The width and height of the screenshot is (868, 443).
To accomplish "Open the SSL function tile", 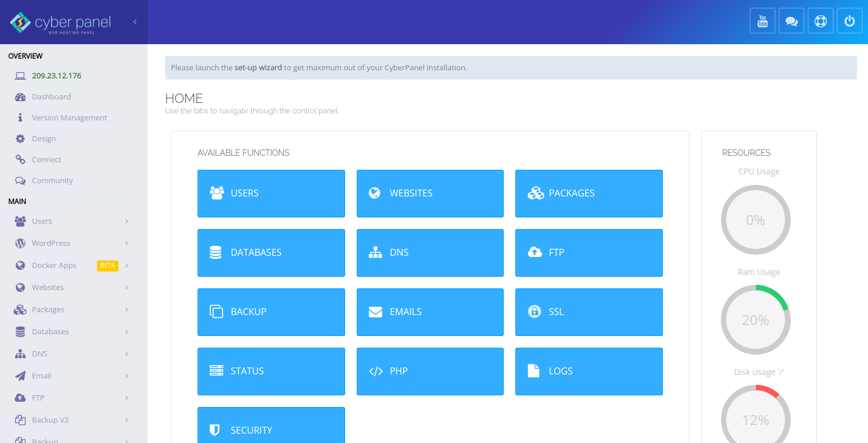I will coord(589,312).
